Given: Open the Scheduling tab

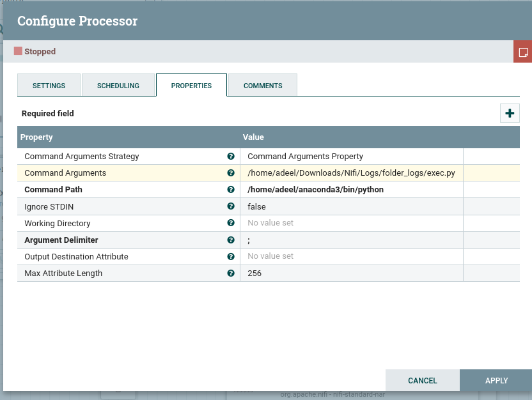Looking at the screenshot, I should (118, 86).
